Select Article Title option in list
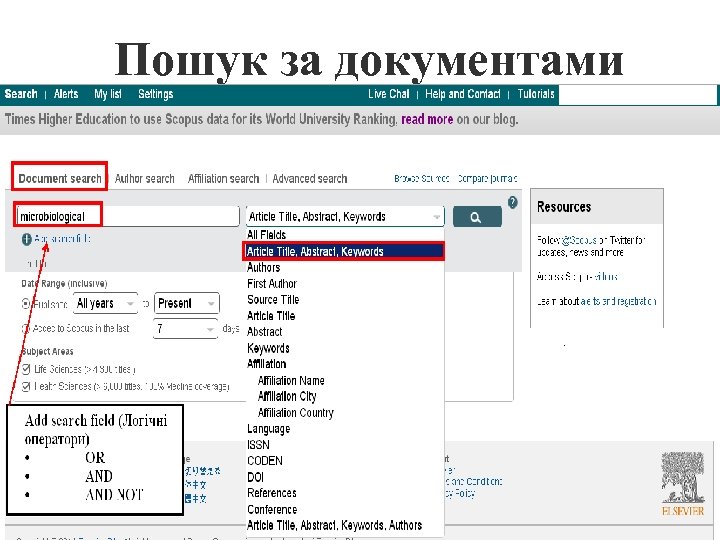 pyautogui.click(x=271, y=315)
